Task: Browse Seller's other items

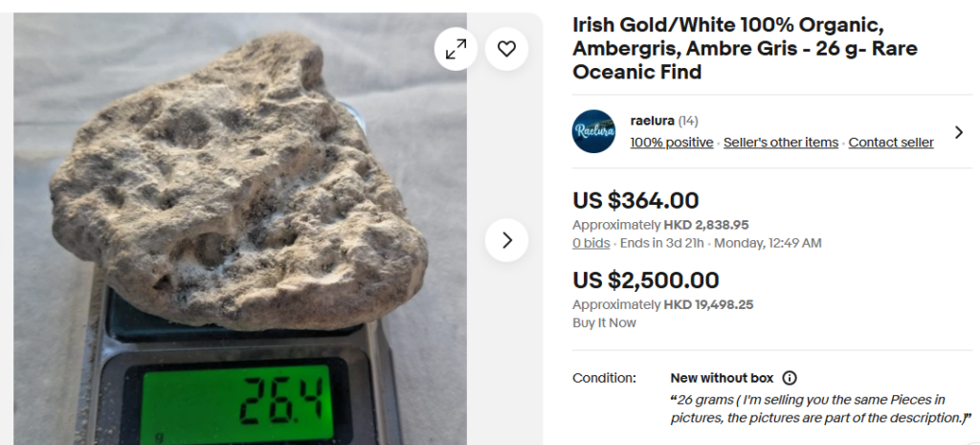Action: (780, 143)
